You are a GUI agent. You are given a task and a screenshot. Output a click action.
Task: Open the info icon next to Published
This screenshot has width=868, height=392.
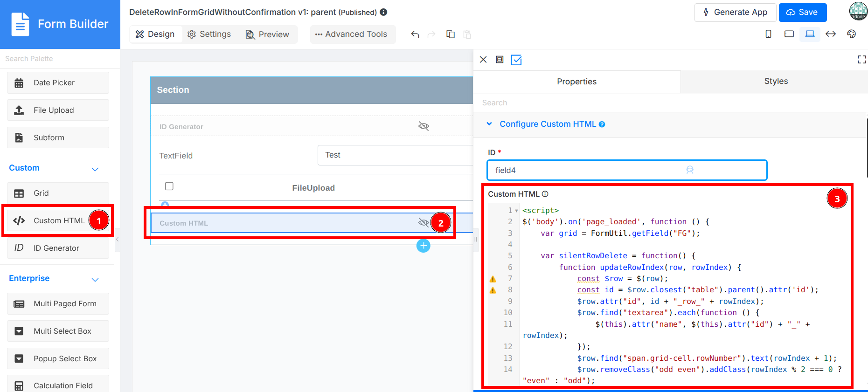tap(383, 12)
